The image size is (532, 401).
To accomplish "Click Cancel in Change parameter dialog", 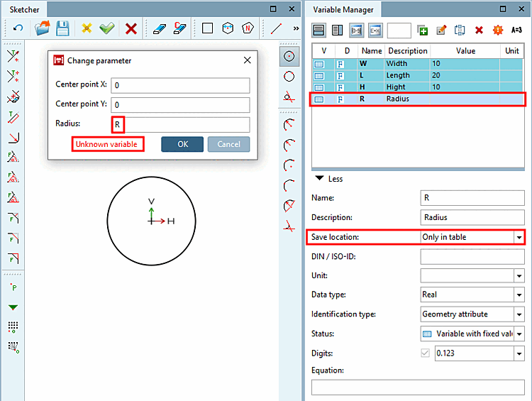I will (228, 144).
